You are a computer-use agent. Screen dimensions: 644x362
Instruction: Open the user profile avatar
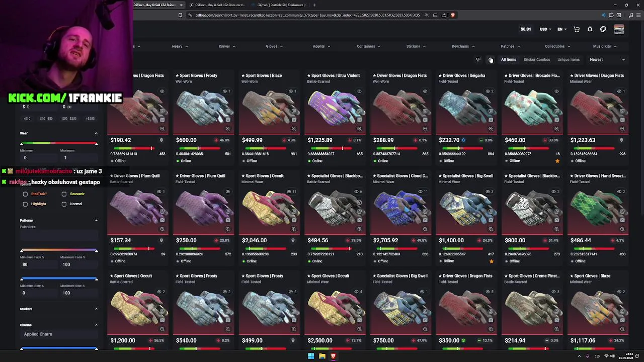(x=619, y=29)
